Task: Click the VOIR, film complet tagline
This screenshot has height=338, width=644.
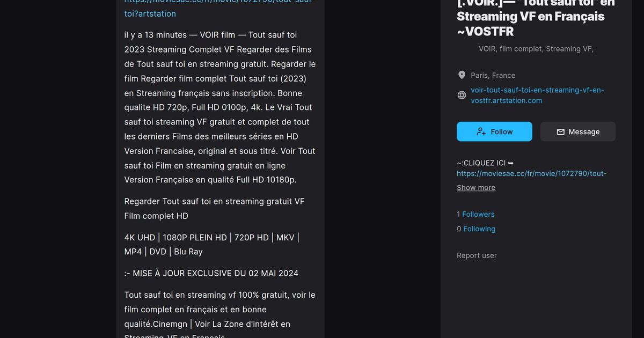Action: coord(536,48)
